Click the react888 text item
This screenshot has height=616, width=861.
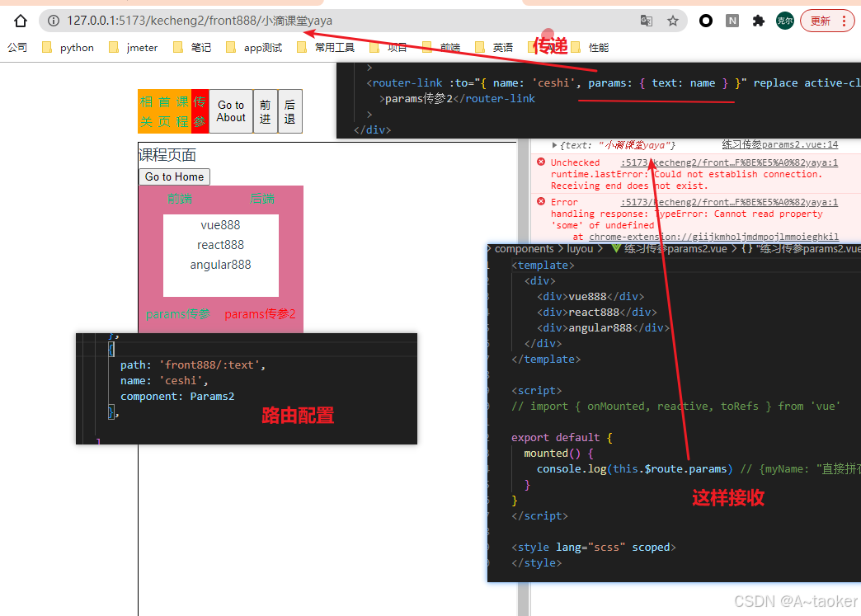220,245
